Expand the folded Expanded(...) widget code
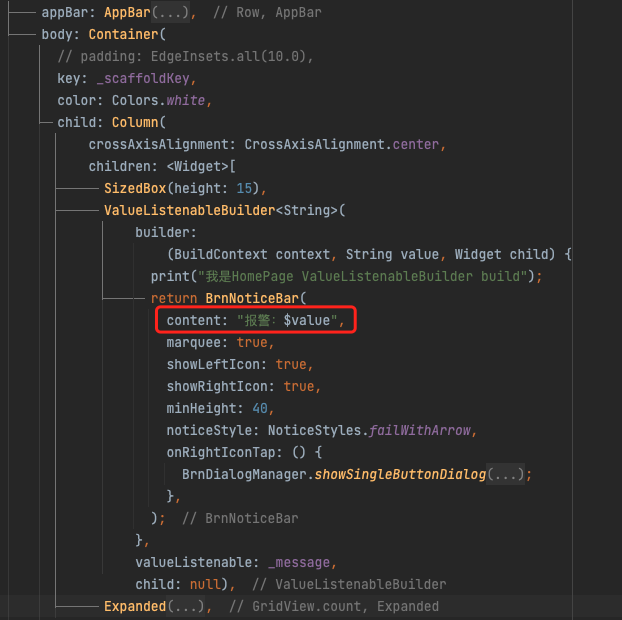 pos(185,606)
